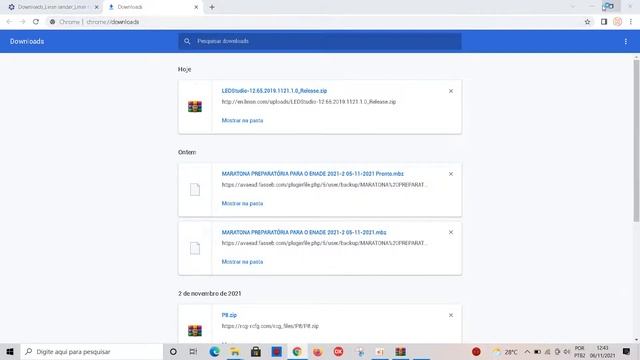Switch to Google Chrome on the taskbar

(297, 351)
